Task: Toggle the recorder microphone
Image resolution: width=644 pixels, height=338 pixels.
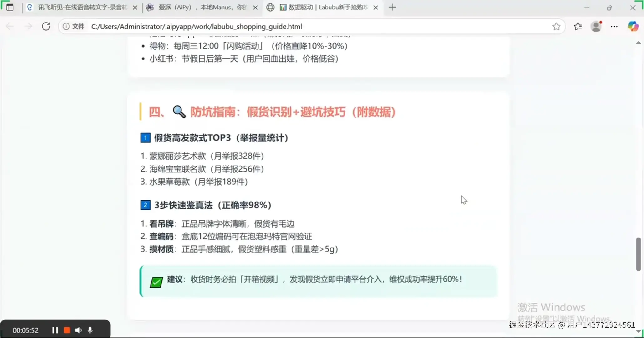Action: point(90,330)
